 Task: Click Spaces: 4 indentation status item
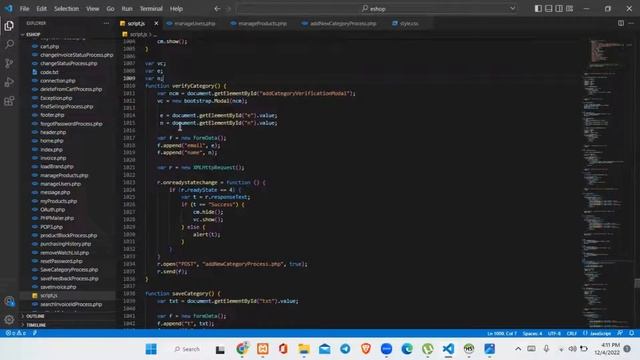tap(532, 333)
